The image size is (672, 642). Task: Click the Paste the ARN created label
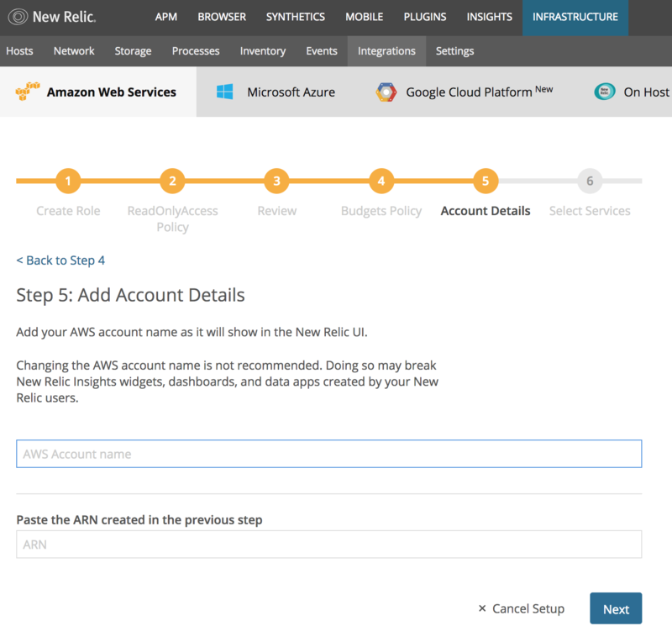[x=139, y=520]
